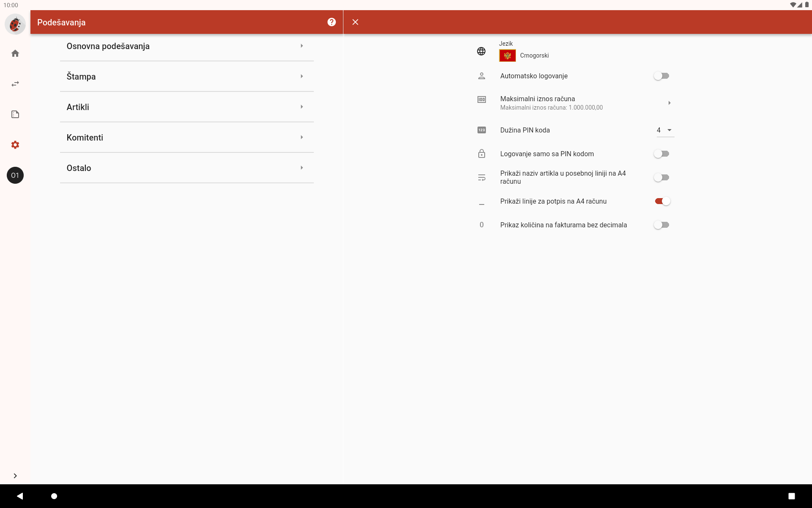Viewport: 812px width, 508px height.
Task: Click the Podešavanja header title
Action: click(x=61, y=22)
